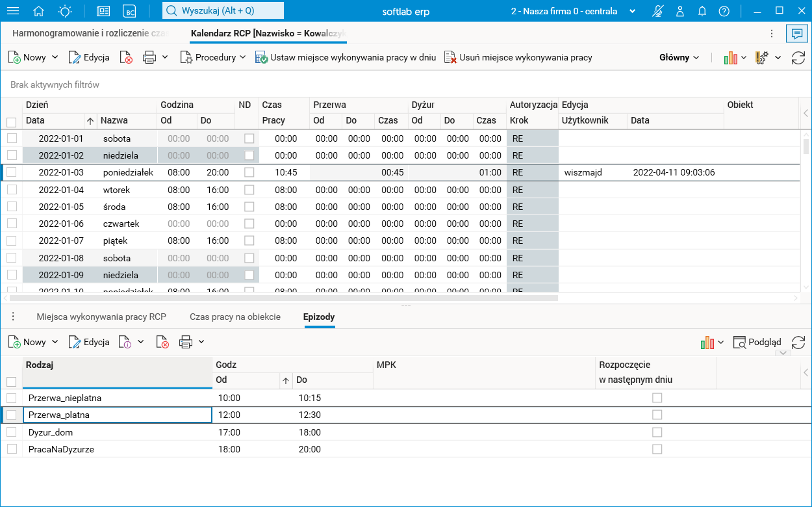812x507 pixels.
Task: Open notifications bell icon
Action: (x=702, y=11)
